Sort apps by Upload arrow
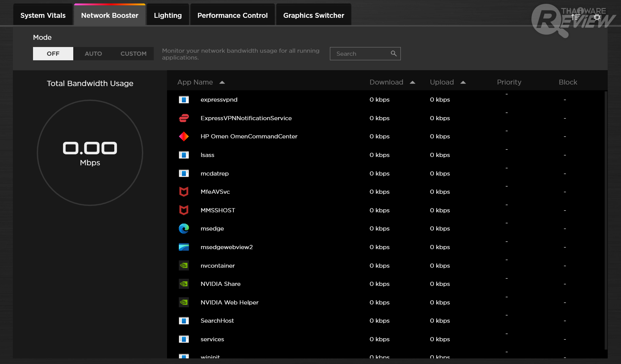 463,82
